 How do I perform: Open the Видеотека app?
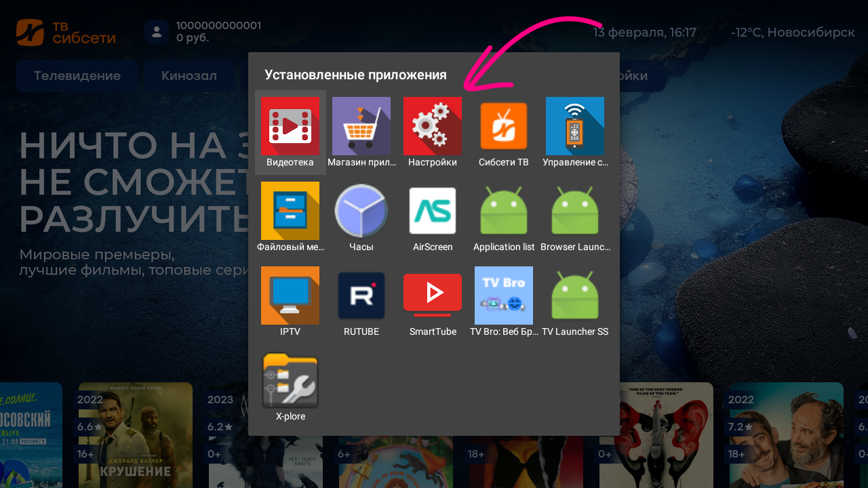[290, 132]
